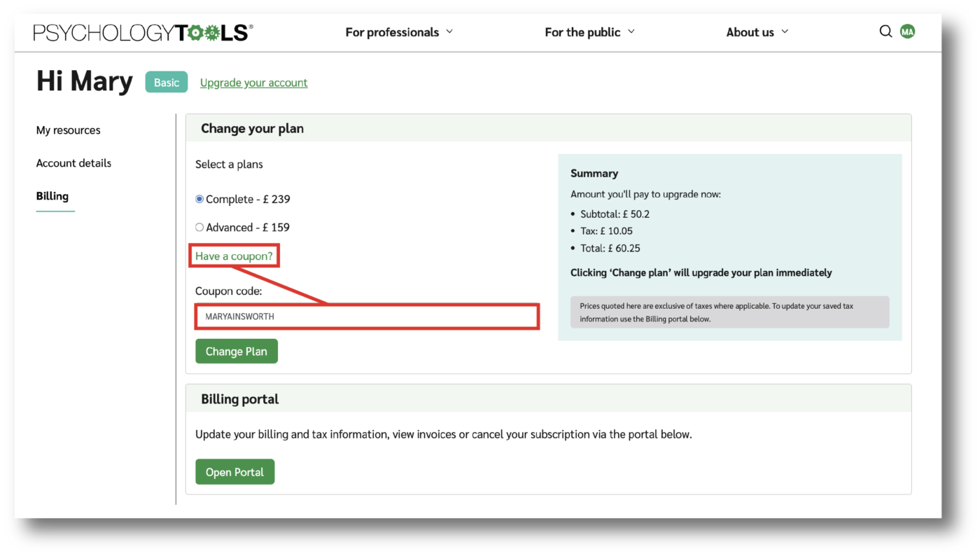The image size is (980, 556).
Task: Click the Hi Mary greeting
Action: 85,82
